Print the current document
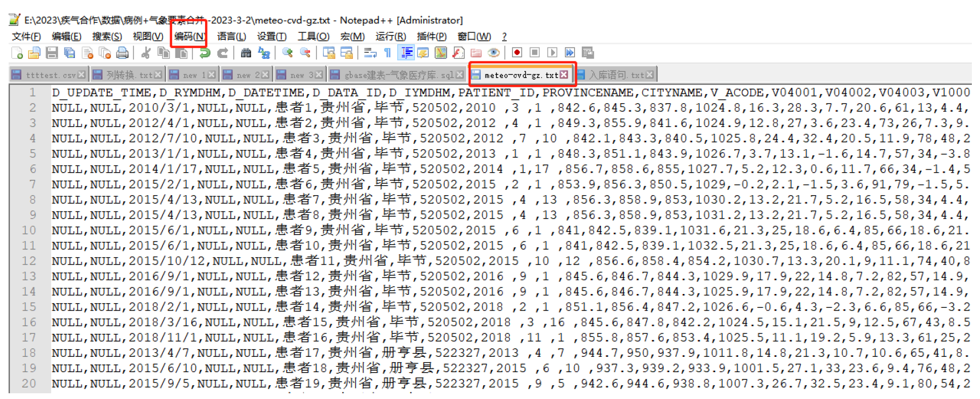This screenshot has width=980, height=399. [122, 53]
